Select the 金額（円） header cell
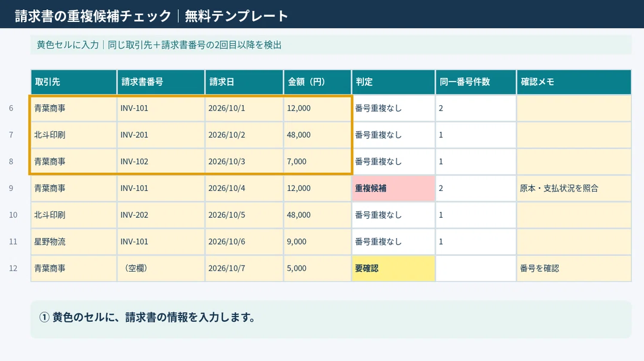Viewport: 644px width, 361px height. coord(317,82)
